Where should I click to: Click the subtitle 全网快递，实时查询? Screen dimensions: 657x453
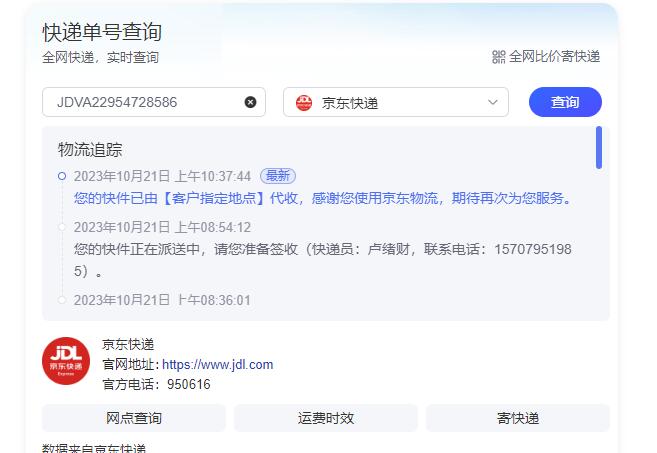pos(100,57)
